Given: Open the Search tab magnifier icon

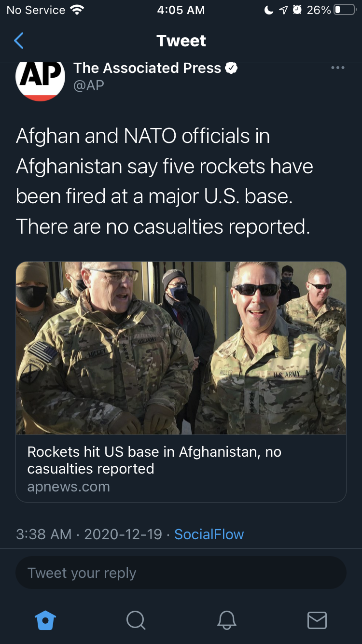Looking at the screenshot, I should tap(136, 620).
